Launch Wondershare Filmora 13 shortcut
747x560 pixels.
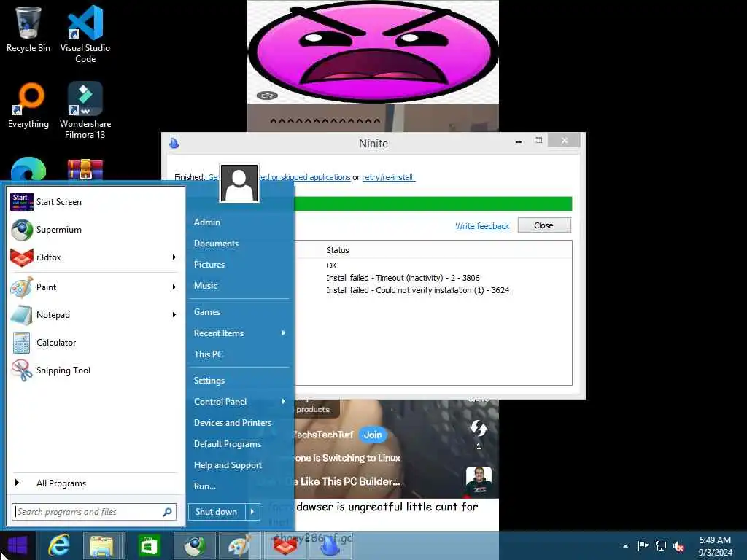[85, 110]
